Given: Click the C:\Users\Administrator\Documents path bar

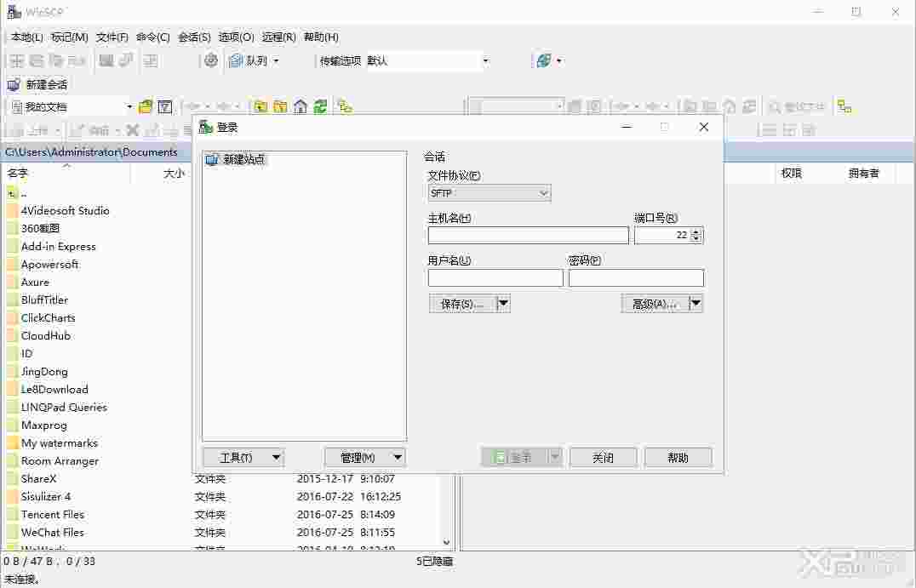Looking at the screenshot, I should 92,151.
